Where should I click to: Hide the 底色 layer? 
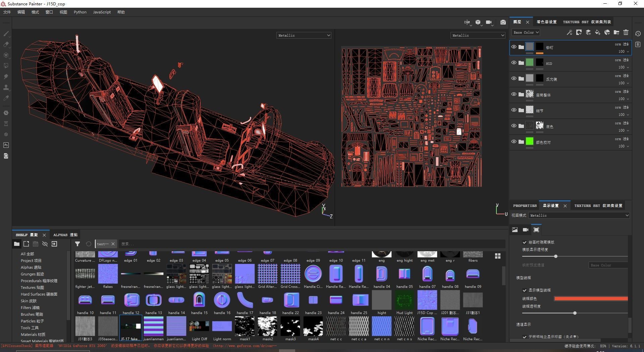514,126
